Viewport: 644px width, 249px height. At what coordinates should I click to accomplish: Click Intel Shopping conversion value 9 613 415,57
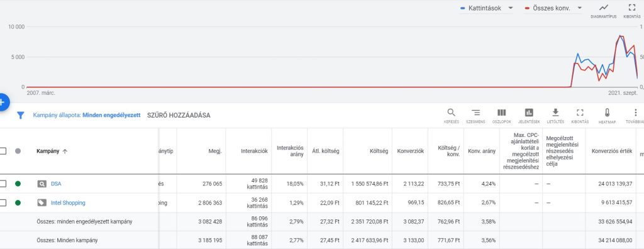(x=615, y=202)
